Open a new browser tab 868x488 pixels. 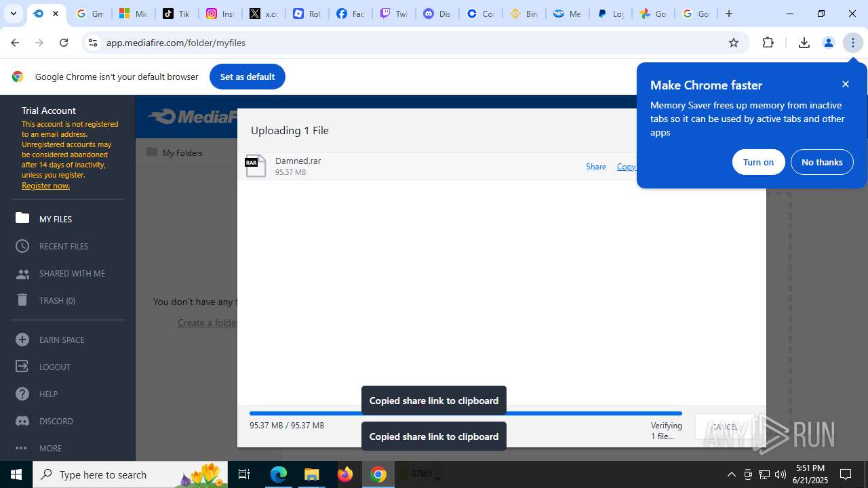(729, 14)
